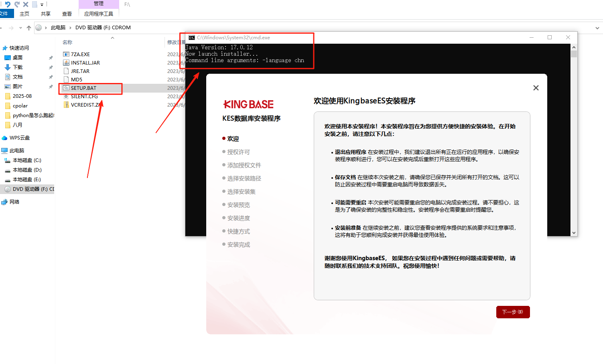Select the 7ZA.EXE file icon
The height and width of the screenshot is (364, 603).
click(x=66, y=54)
